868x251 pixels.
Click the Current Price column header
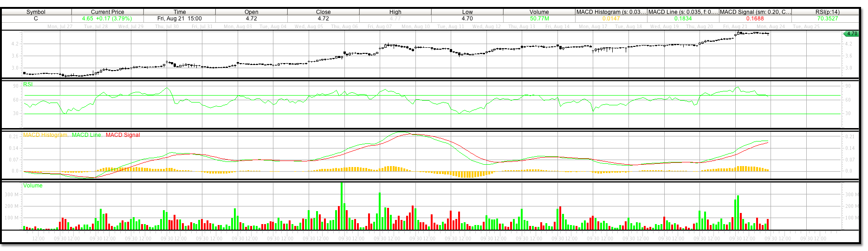[107, 12]
